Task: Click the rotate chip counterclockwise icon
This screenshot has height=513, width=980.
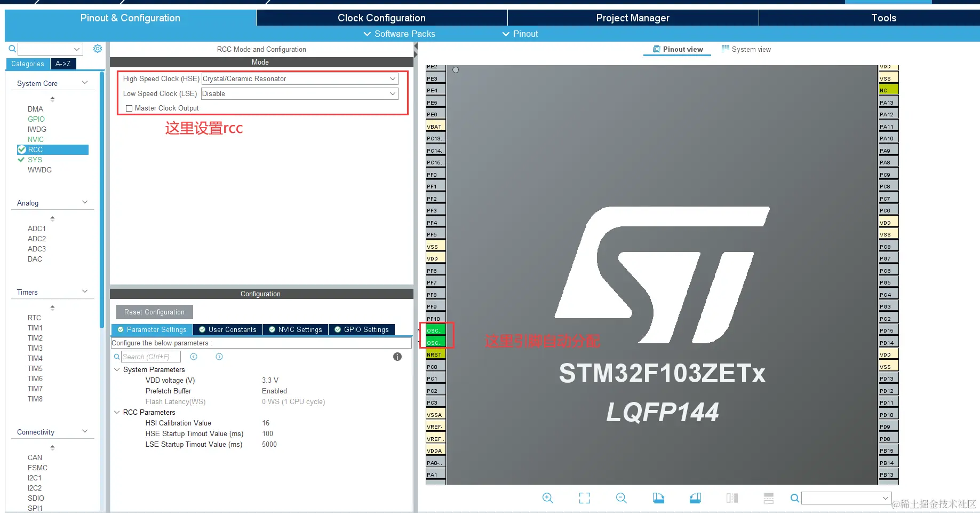Action: [695, 498]
